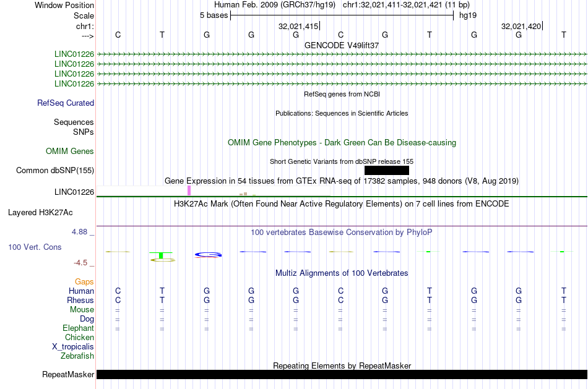Click the ---> sequence direction arrow

87,36
